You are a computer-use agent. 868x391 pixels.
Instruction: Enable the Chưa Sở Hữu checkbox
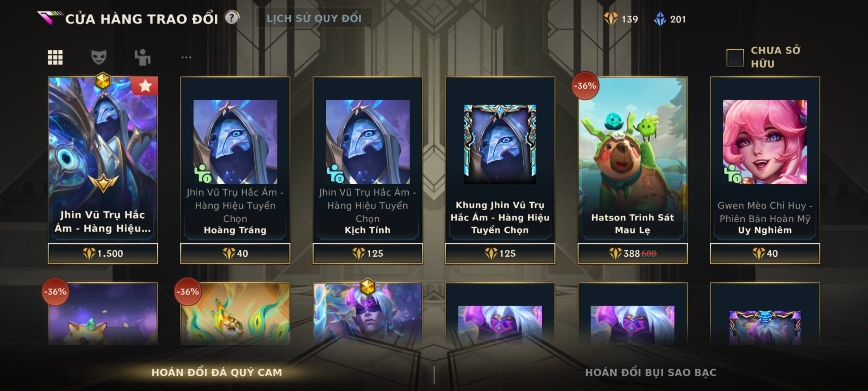[x=735, y=58]
